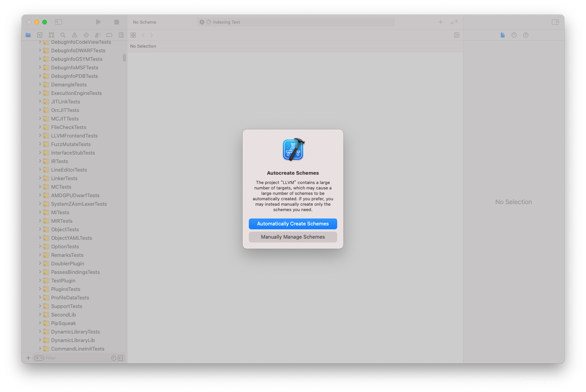586x392 pixels.
Task: Select the PipSqueak item
Action: [64, 323]
